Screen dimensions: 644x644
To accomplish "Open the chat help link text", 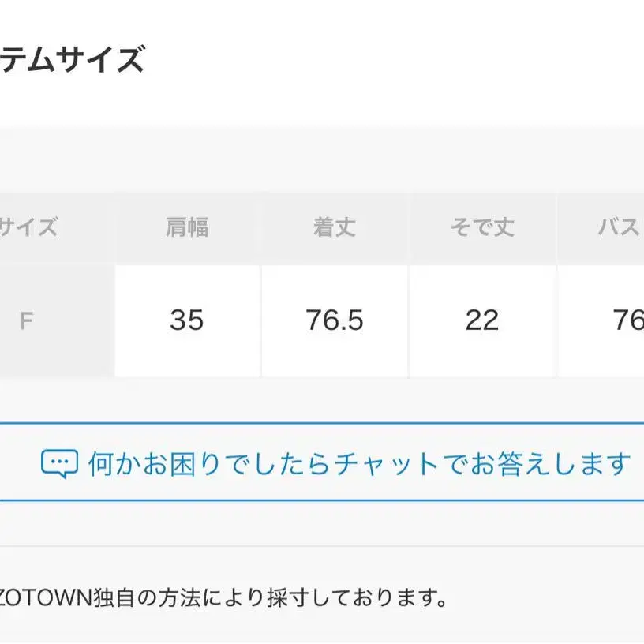I will (x=359, y=464).
